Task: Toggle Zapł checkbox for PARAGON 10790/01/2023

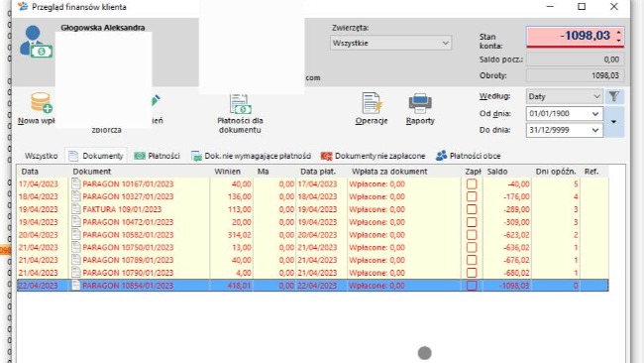Action: tap(472, 273)
